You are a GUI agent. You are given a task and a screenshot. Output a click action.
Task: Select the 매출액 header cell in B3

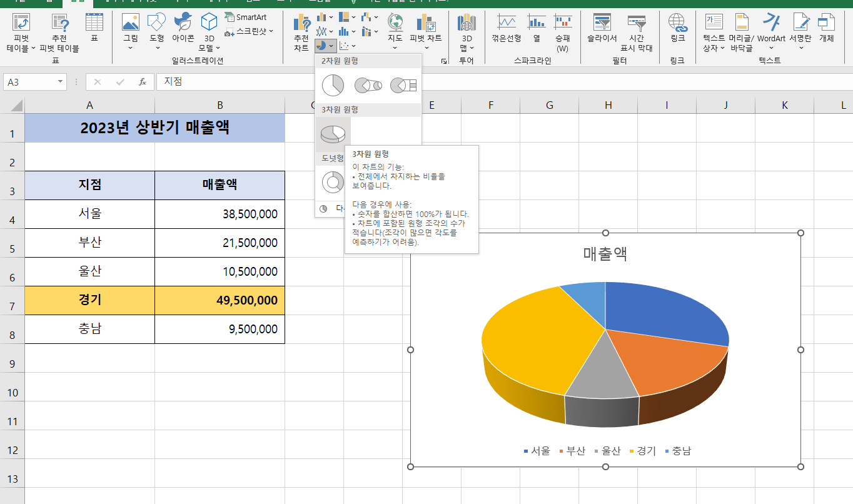[x=220, y=185]
